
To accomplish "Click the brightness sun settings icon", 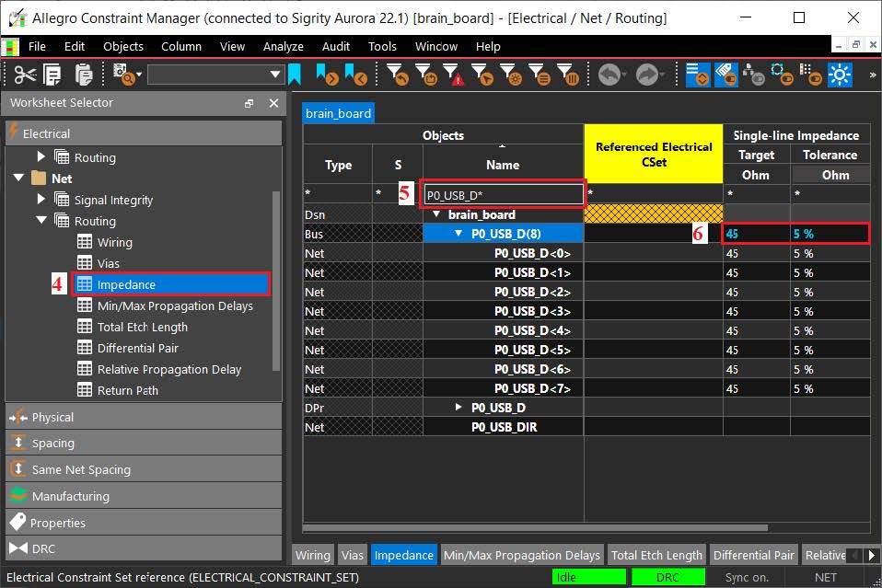I will pos(840,75).
